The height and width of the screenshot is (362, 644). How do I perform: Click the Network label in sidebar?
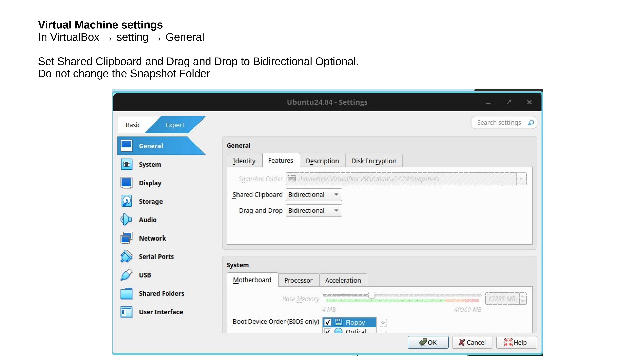tap(152, 238)
